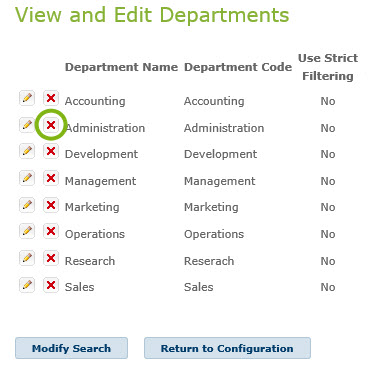
Task: Click strict filtering No for Accounting
Action: coord(328,101)
